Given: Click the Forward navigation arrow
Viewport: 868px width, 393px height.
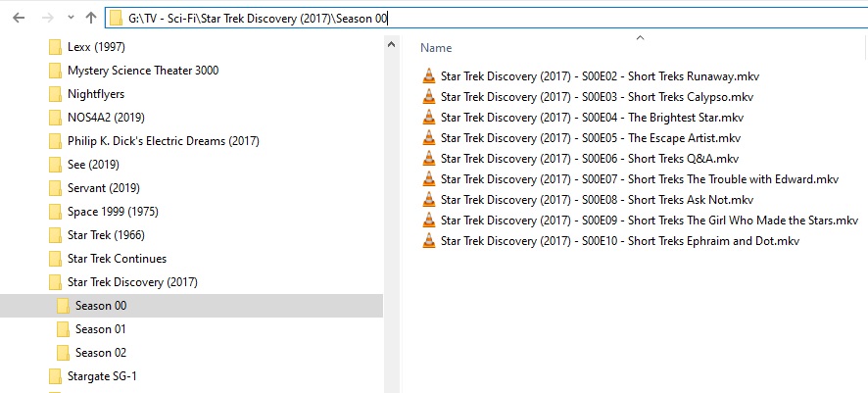Looking at the screenshot, I should (x=48, y=18).
